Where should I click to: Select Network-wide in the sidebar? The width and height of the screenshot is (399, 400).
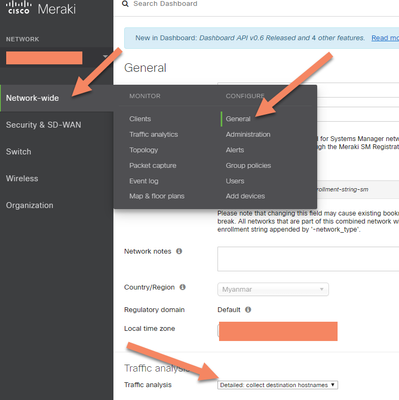coord(32,98)
